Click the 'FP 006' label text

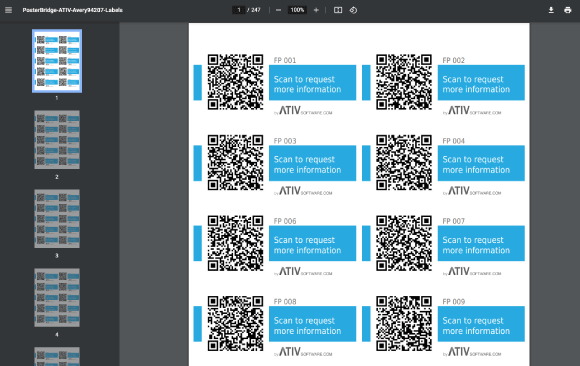pos(285,221)
